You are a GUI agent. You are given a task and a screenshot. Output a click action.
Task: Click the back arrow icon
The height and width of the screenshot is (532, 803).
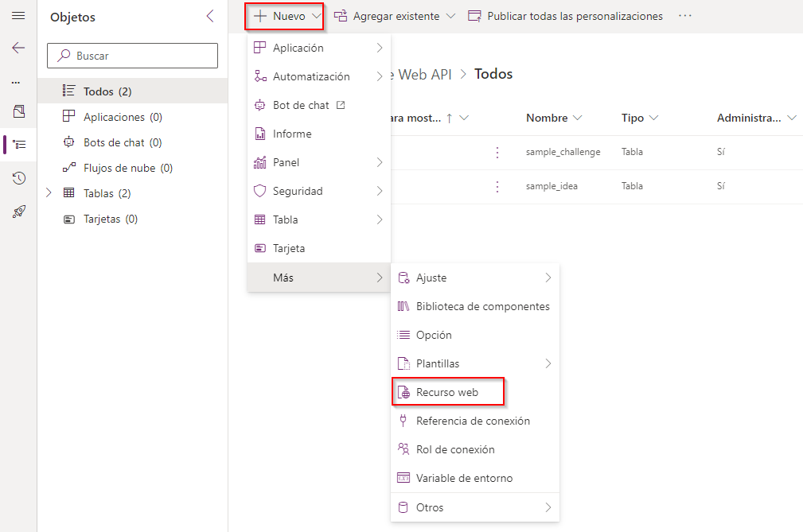point(18,48)
